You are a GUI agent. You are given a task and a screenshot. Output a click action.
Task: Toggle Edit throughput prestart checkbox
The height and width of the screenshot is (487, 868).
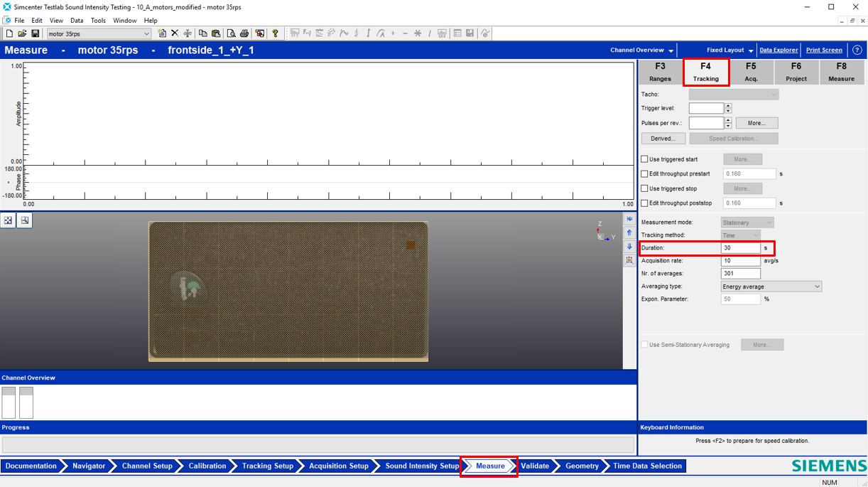[645, 173]
